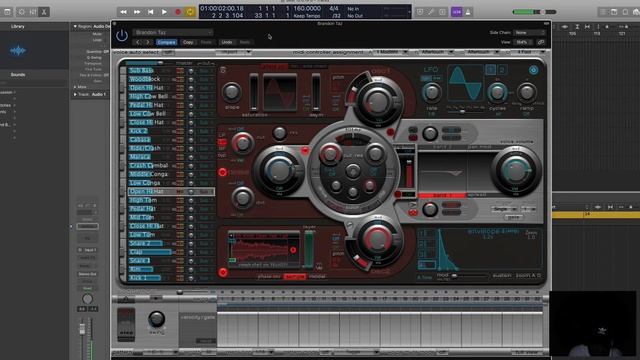Image resolution: width=640 pixels, height=360 pixels.
Task: Click the sample waveform display in osc2
Action: [264, 249]
